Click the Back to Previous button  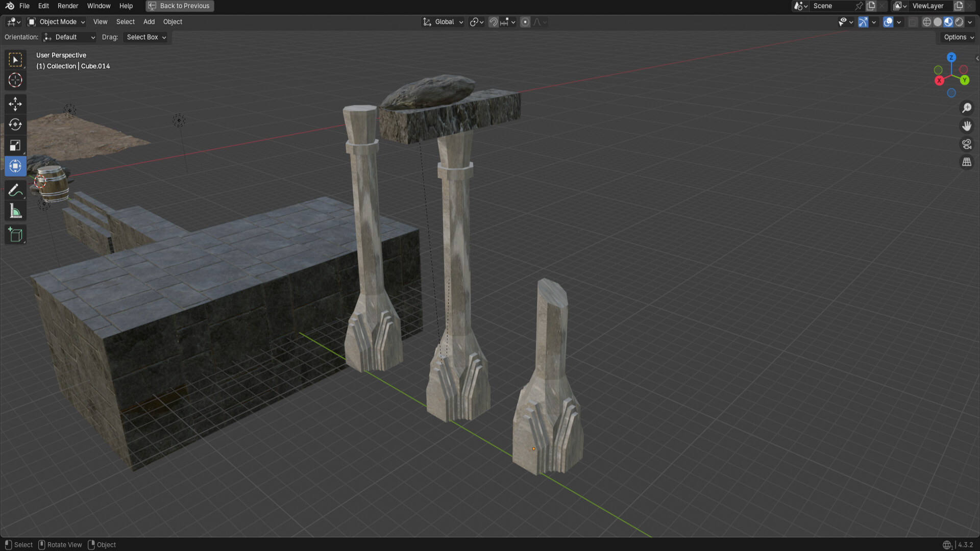coord(180,6)
